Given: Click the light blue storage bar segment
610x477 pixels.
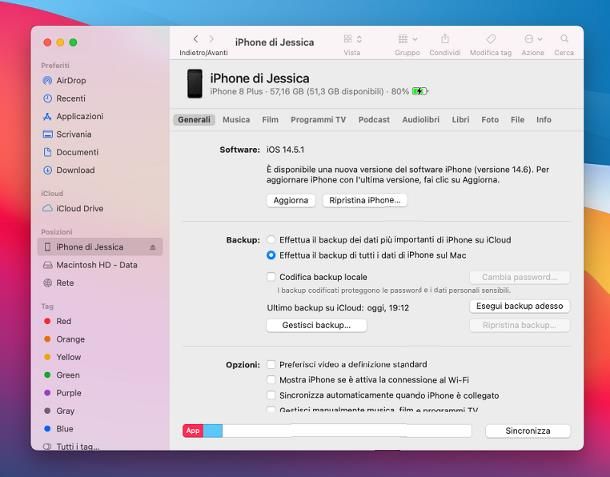Looking at the screenshot, I should [x=213, y=431].
